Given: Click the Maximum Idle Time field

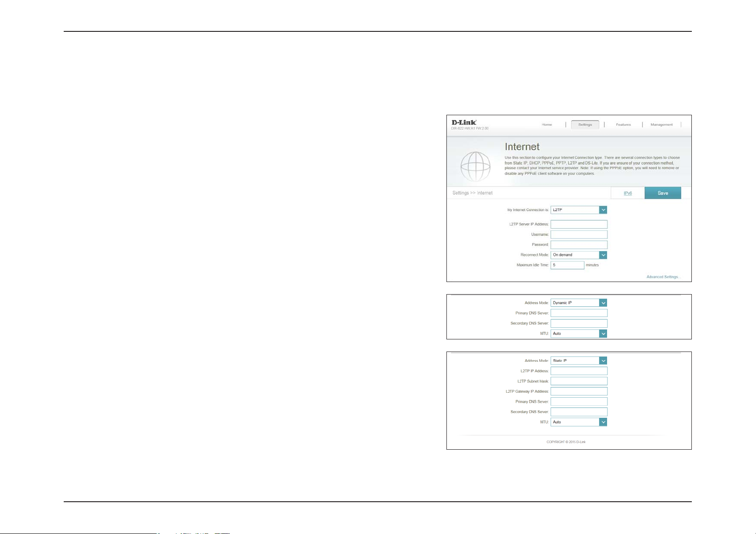Looking at the screenshot, I should click(x=567, y=265).
